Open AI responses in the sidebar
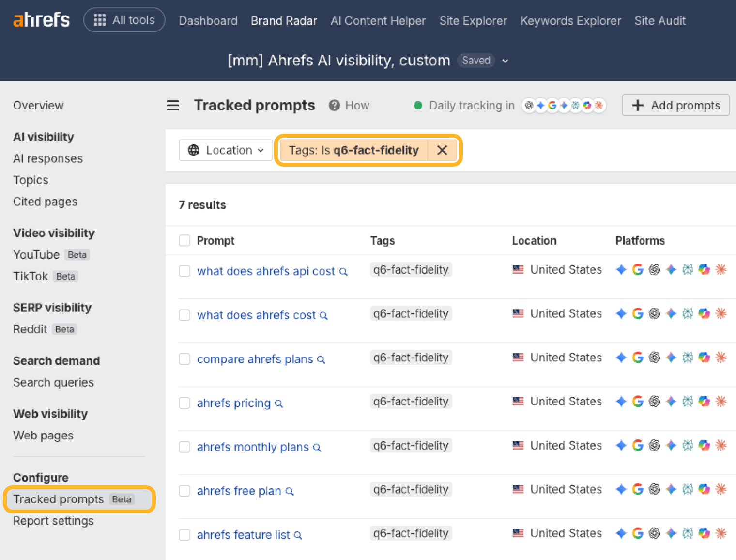This screenshot has height=560, width=736. [48, 158]
